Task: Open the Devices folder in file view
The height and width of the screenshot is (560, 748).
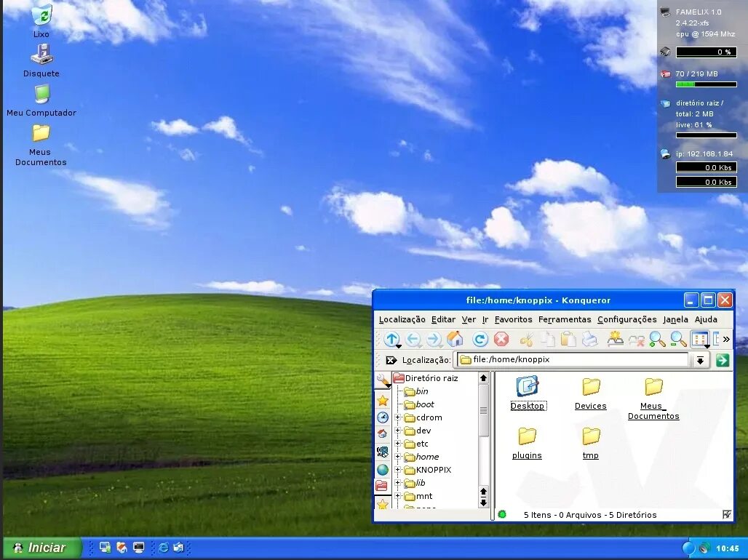Action: tap(591, 393)
